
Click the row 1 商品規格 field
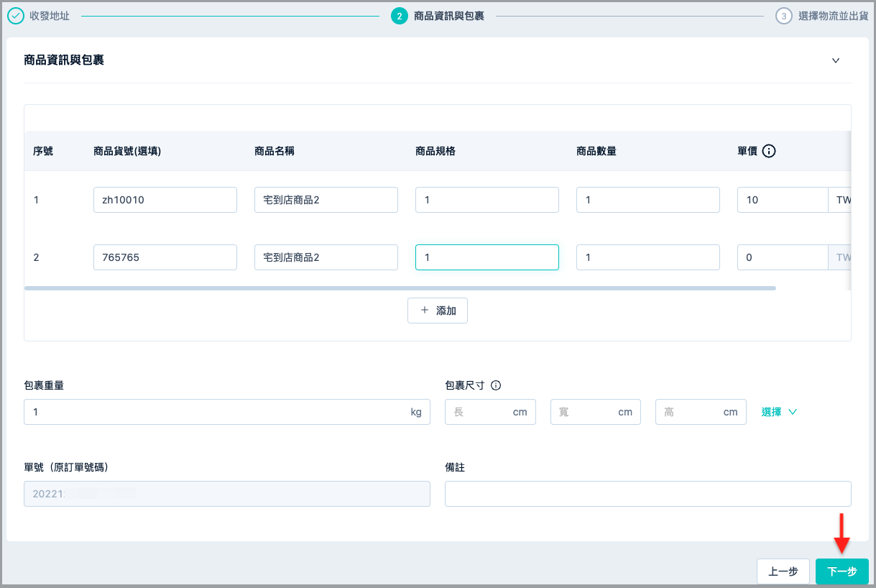tap(487, 200)
